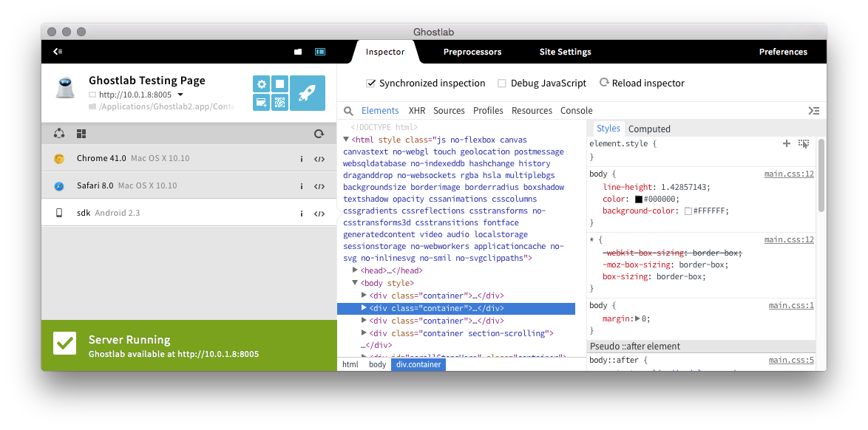Toggle element state icon in Styles
This screenshot has width=868, height=430.
(804, 144)
